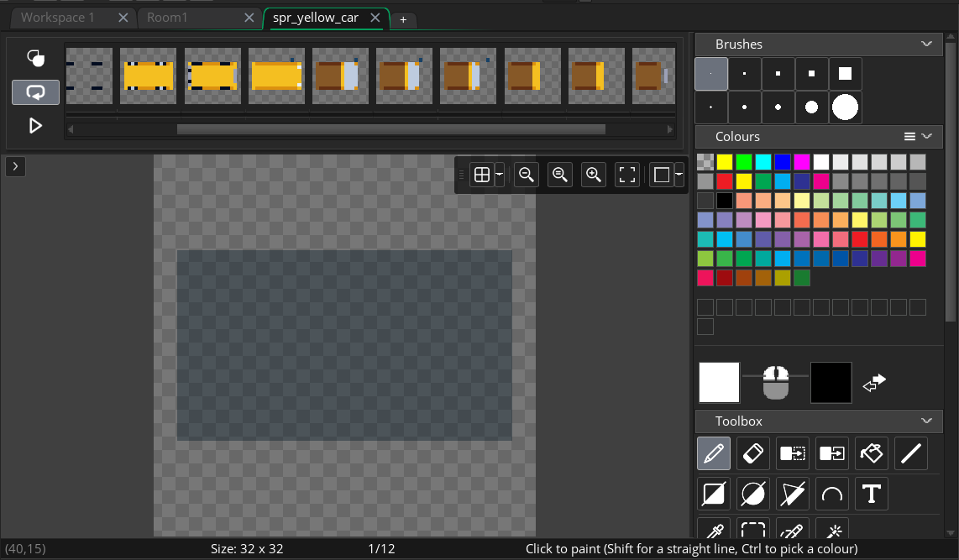Open the grid options dropdown arrow
Screen dimensions: 959x560
(499, 175)
